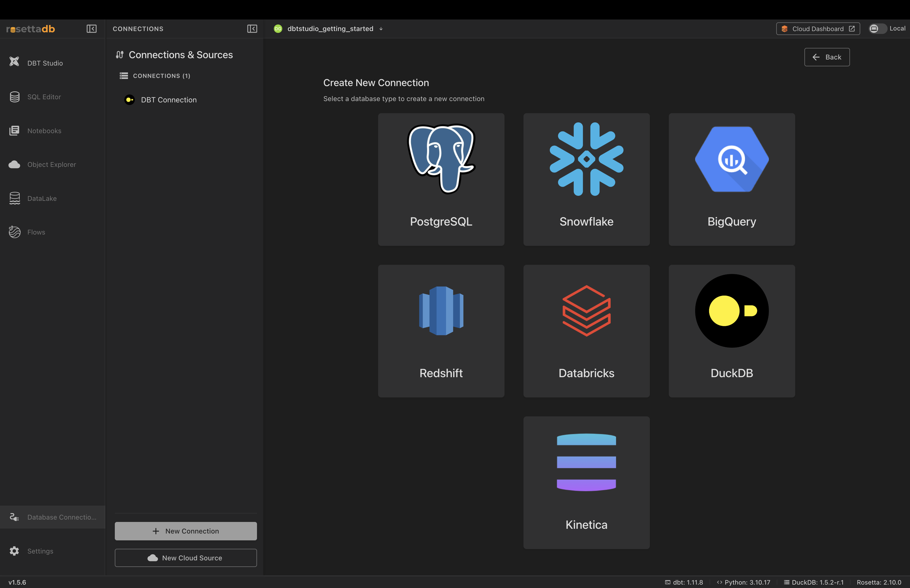
Task: Click the Python: 3.10.17 status entry
Action: 744,582
